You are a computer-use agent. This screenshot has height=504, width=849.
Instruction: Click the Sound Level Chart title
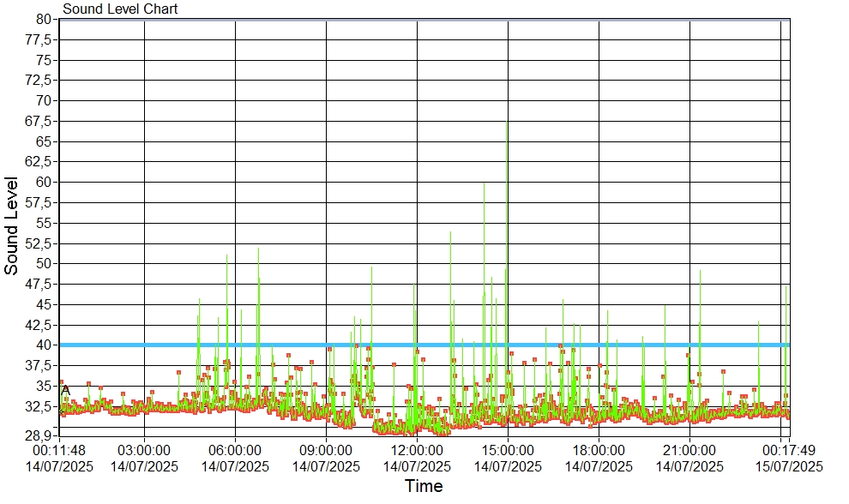point(120,9)
